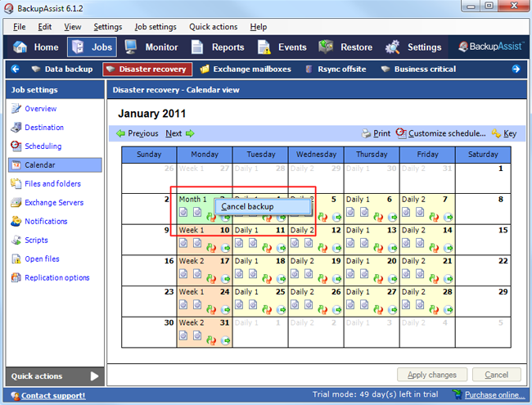The image size is (532, 405).
Task: Click first disk icon on Monday 24
Action: click(x=183, y=304)
